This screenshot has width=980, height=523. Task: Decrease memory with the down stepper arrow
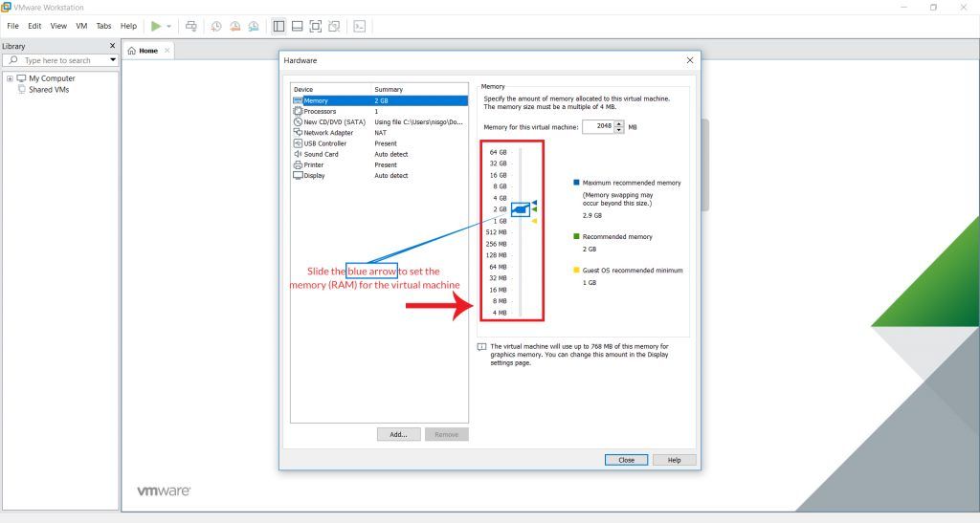pyautogui.click(x=619, y=130)
